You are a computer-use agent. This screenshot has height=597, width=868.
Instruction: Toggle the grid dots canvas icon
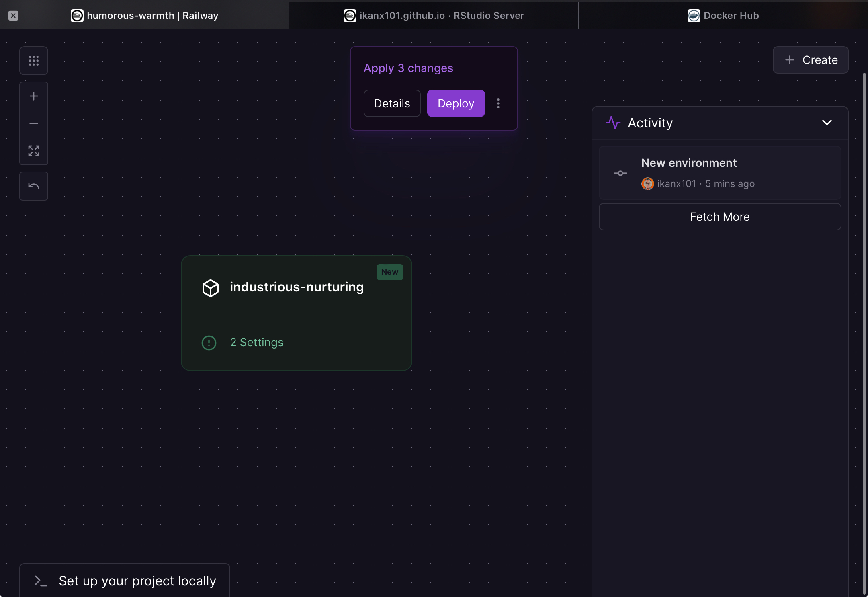[x=34, y=61]
